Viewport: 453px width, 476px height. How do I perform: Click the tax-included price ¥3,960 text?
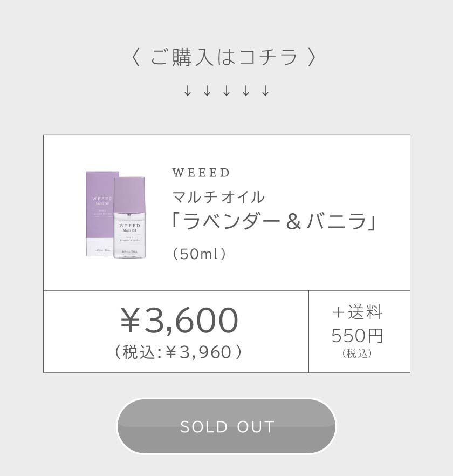(x=178, y=352)
